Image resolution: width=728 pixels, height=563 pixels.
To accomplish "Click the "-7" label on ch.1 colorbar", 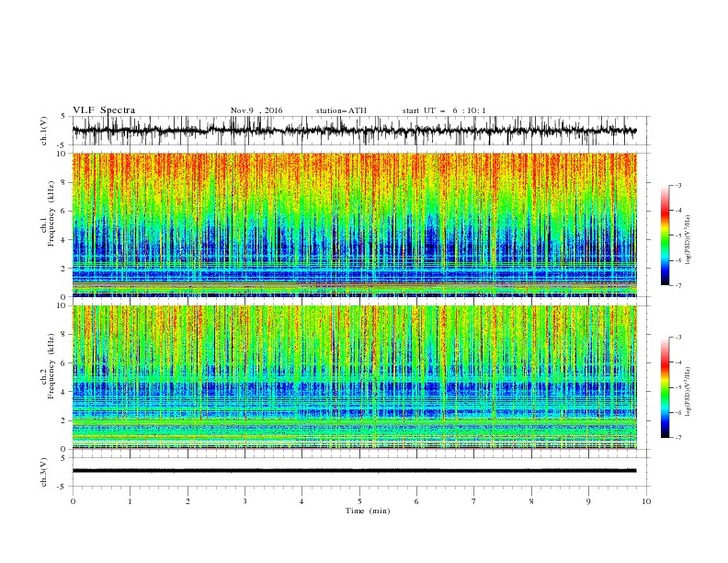I will point(678,285).
